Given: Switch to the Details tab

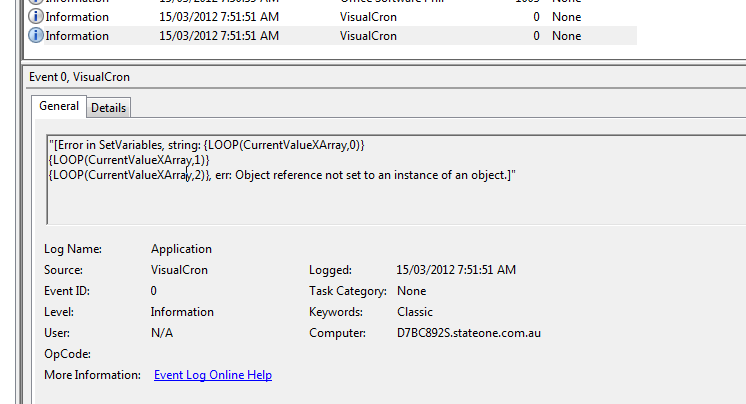Looking at the screenshot, I should tap(109, 107).
